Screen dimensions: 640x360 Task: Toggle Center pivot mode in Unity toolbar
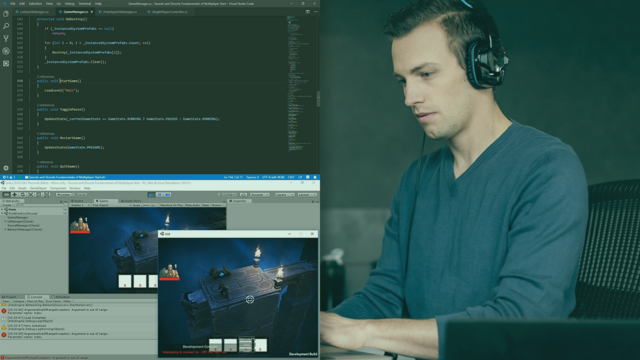(63, 195)
